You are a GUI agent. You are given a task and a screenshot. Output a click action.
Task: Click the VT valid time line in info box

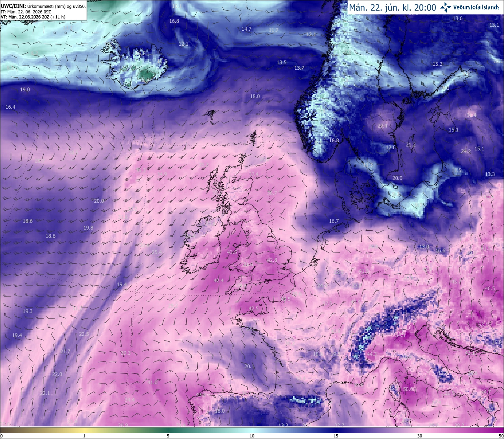click(33, 17)
